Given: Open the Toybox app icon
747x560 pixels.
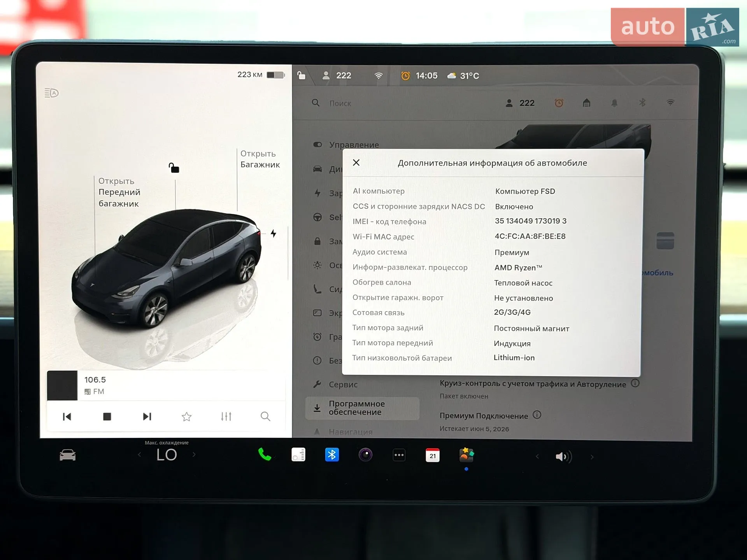Looking at the screenshot, I should (466, 455).
